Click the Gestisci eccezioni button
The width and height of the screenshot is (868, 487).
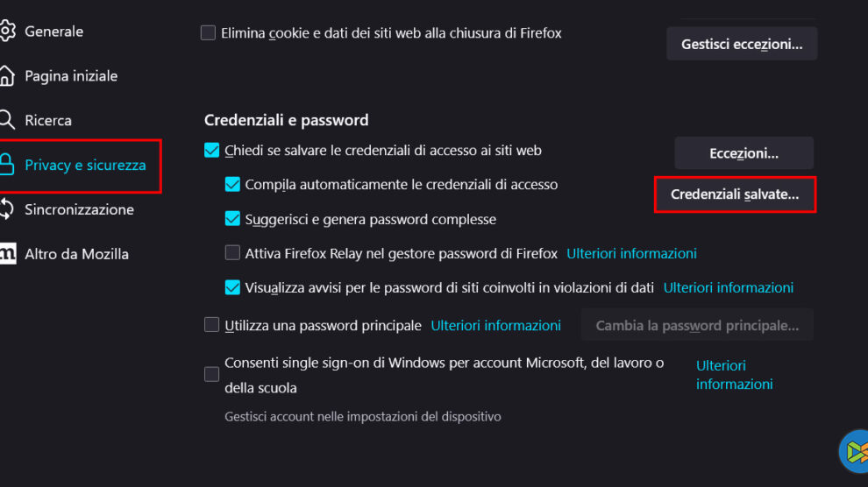(x=742, y=44)
